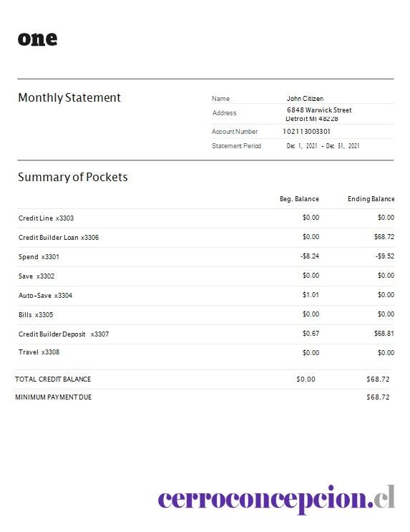Click the Summary of Pockets heading

pos(73,177)
